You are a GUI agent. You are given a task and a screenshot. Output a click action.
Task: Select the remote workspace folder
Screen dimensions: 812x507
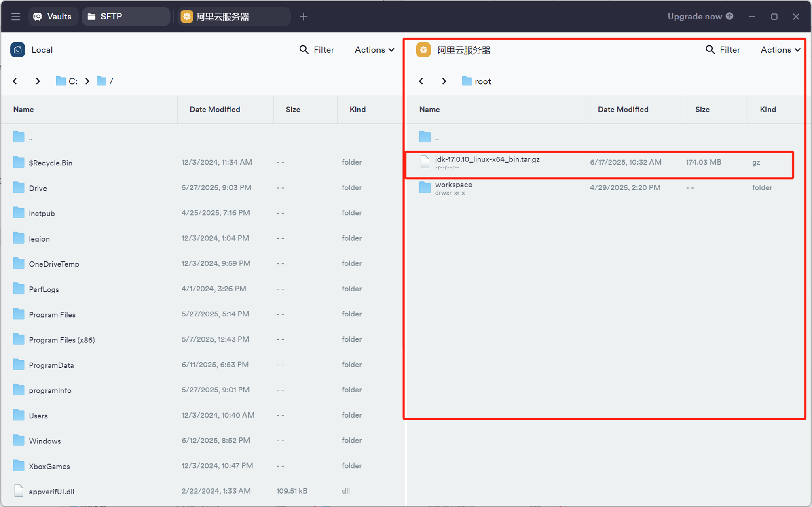point(453,188)
